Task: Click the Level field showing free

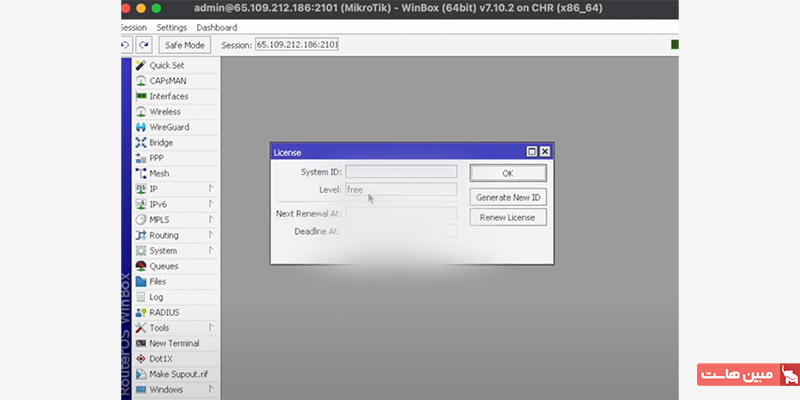Action: pos(401,190)
